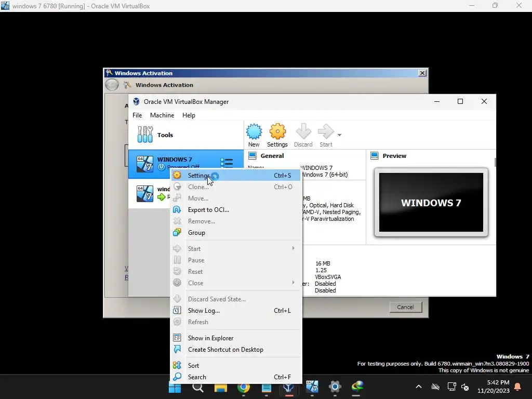Open File Explorer from the taskbar
Screen dimensions: 532x399
tap(220, 387)
